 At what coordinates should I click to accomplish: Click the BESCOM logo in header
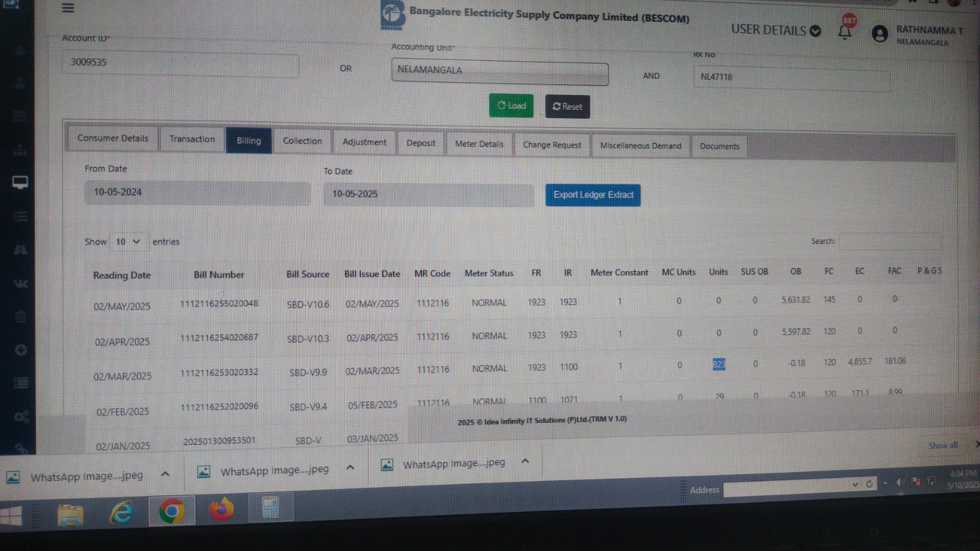392,14
